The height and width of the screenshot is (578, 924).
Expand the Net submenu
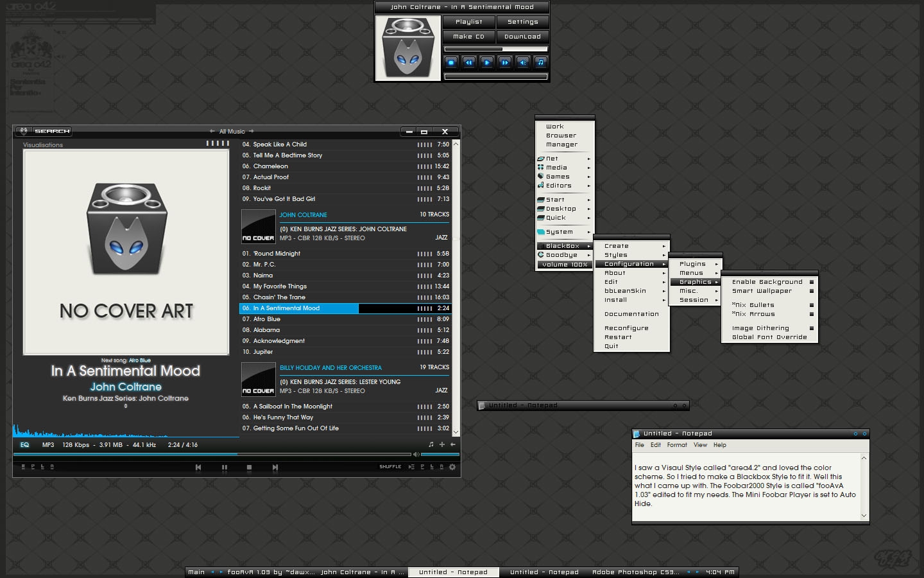pos(565,159)
